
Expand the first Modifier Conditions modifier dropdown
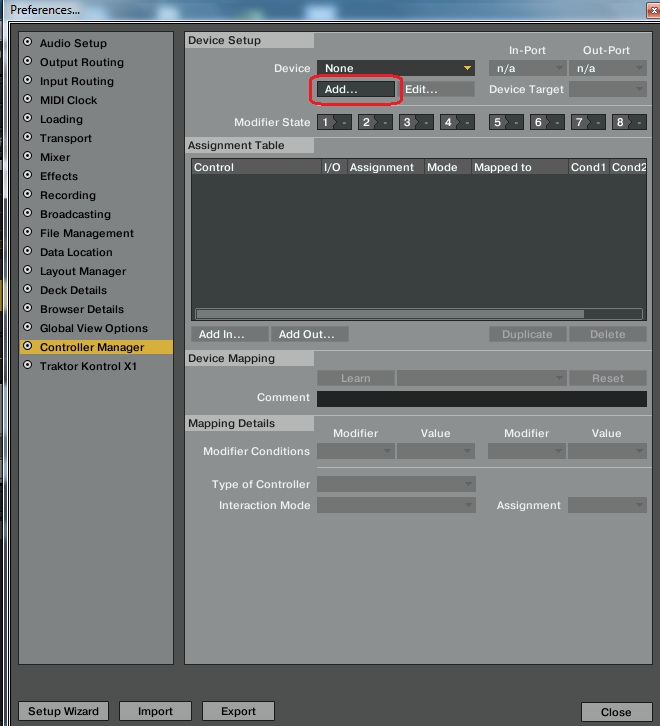point(356,451)
